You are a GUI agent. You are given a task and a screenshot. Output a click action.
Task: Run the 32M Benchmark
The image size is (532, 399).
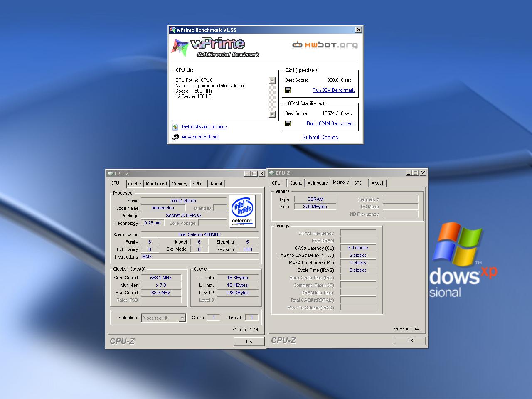333,90
